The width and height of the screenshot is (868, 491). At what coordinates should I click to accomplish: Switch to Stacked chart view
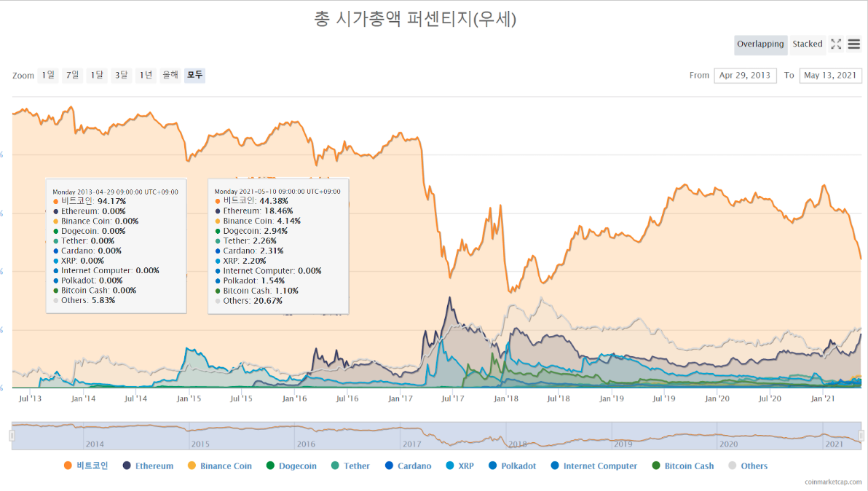click(x=807, y=44)
